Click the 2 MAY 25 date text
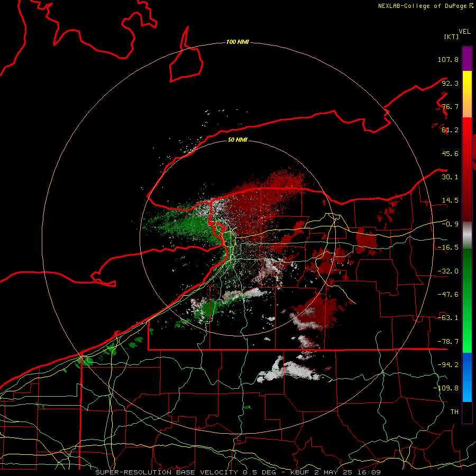Image resolution: width=476 pixels, height=476 pixels. tap(334, 472)
